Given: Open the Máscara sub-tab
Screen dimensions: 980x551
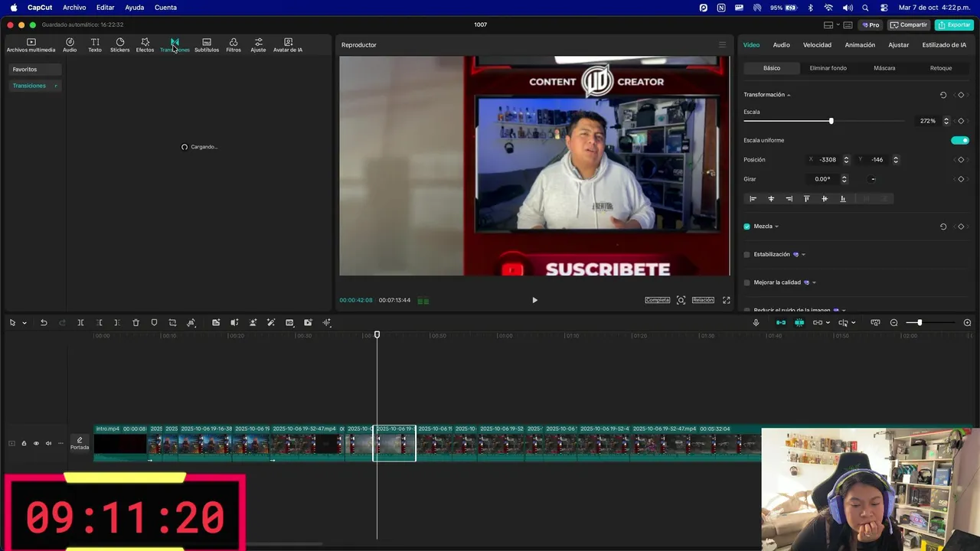Looking at the screenshot, I should 884,68.
